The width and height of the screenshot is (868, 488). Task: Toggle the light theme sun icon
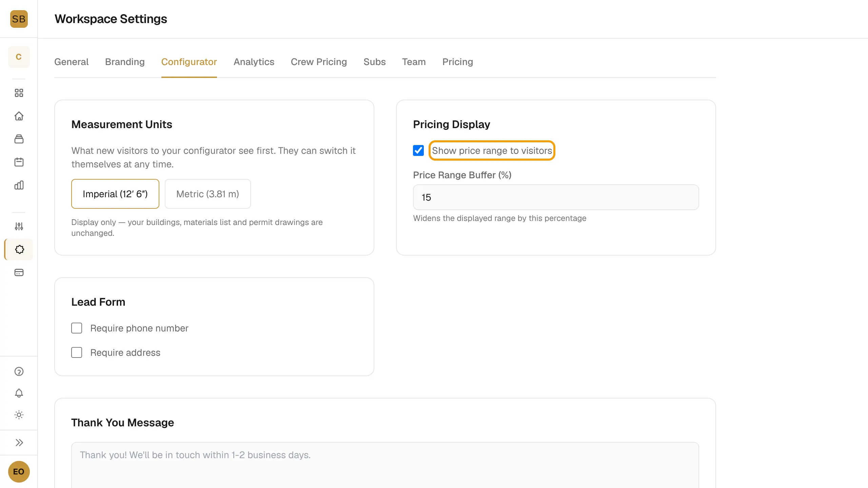pos(19,415)
